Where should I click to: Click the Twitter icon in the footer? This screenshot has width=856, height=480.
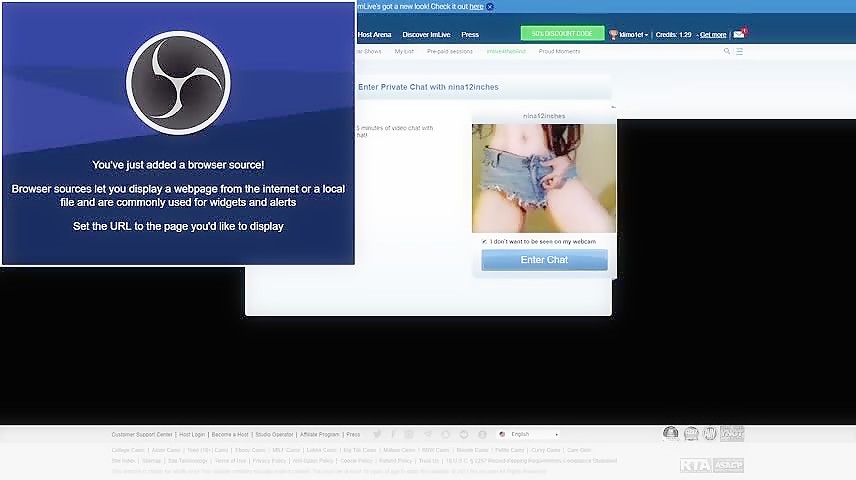tap(377, 434)
